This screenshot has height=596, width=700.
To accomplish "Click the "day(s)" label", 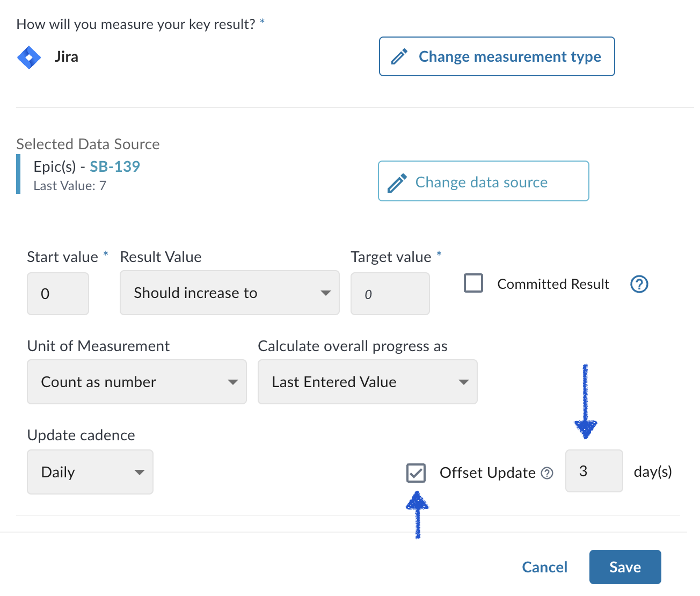I will tap(653, 472).
